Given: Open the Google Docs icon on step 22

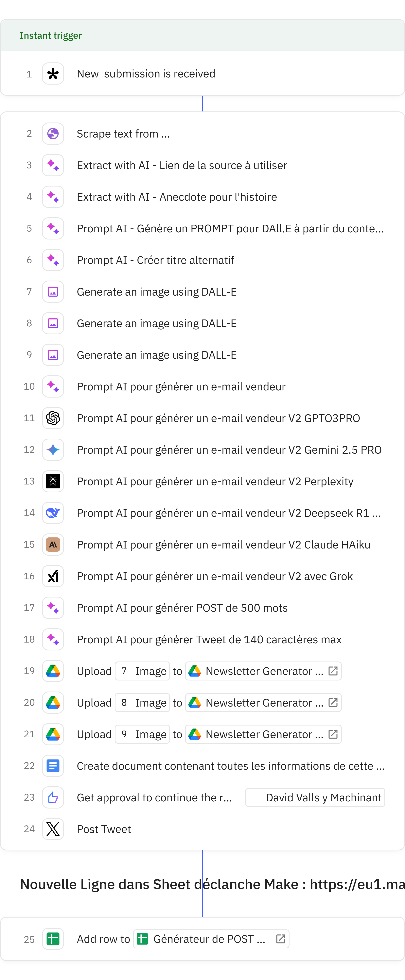Looking at the screenshot, I should [53, 766].
